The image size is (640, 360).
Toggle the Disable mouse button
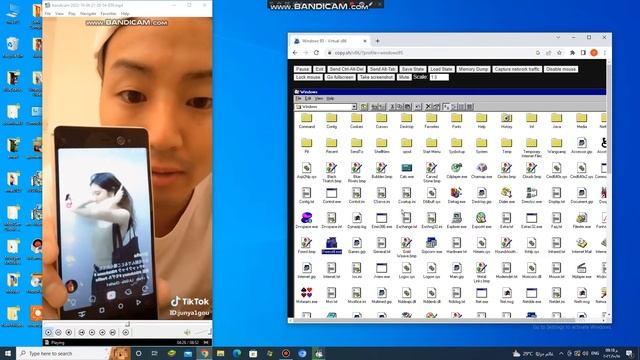[x=561, y=69]
